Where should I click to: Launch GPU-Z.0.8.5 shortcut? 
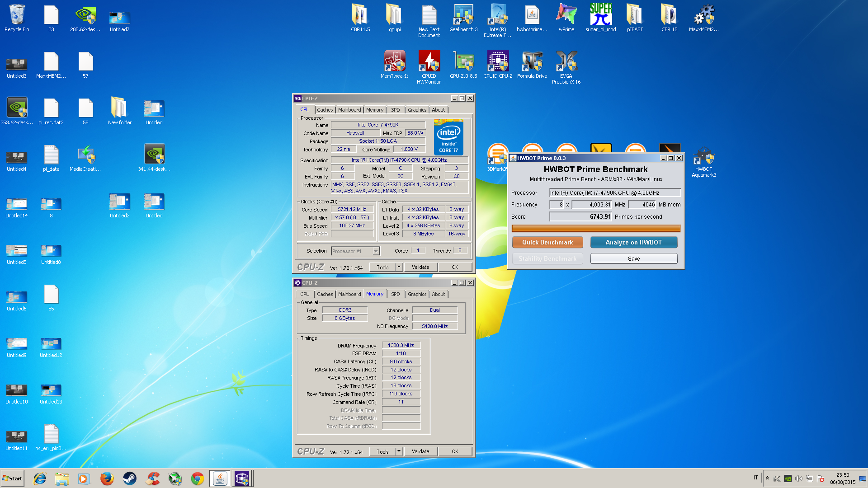(x=463, y=65)
